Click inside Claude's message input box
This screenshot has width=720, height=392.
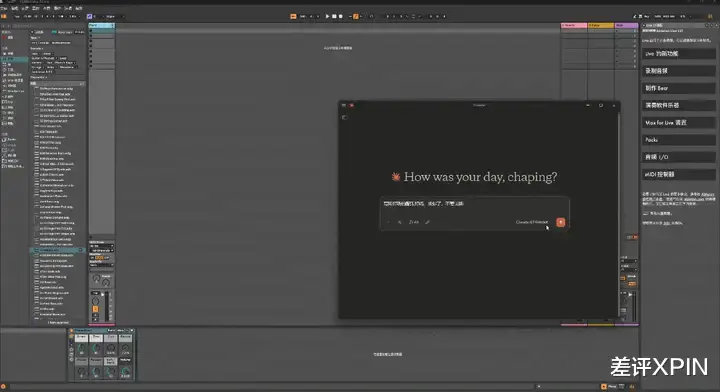click(x=474, y=203)
